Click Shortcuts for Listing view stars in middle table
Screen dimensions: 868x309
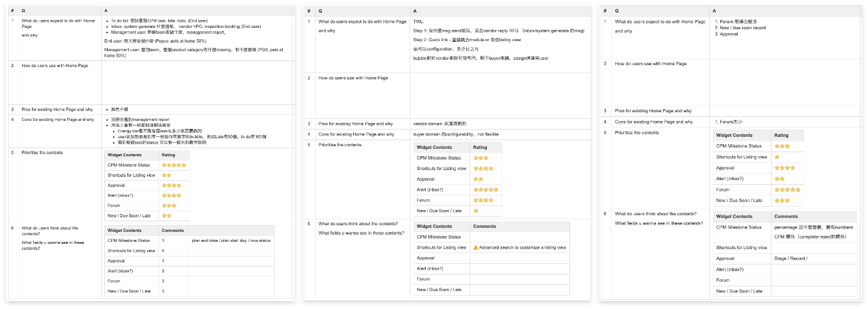tap(483, 169)
